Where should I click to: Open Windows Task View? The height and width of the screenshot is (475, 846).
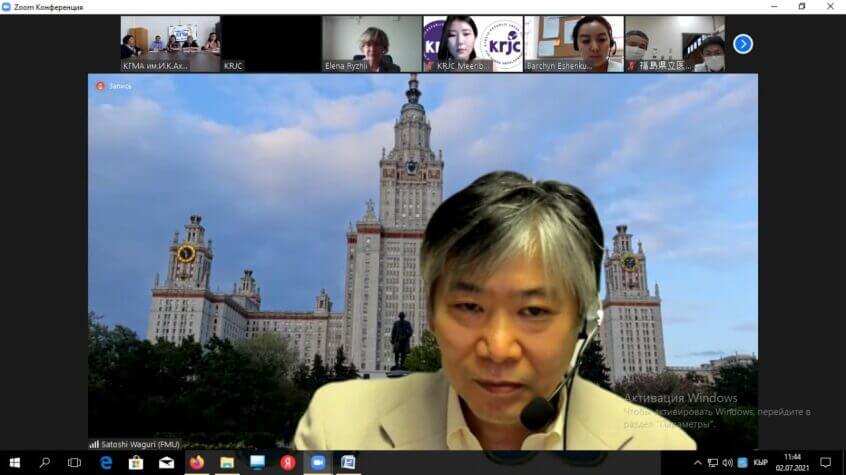point(74,463)
